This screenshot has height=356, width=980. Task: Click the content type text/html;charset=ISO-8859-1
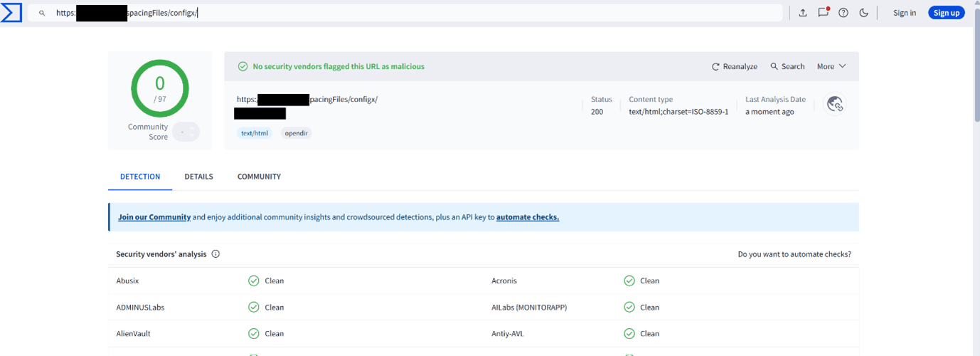(678, 112)
